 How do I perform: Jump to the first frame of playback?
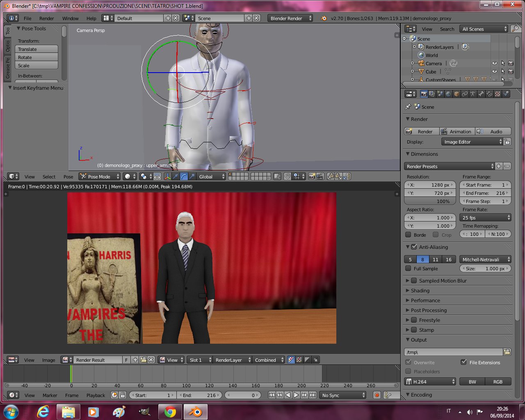tap(272, 395)
